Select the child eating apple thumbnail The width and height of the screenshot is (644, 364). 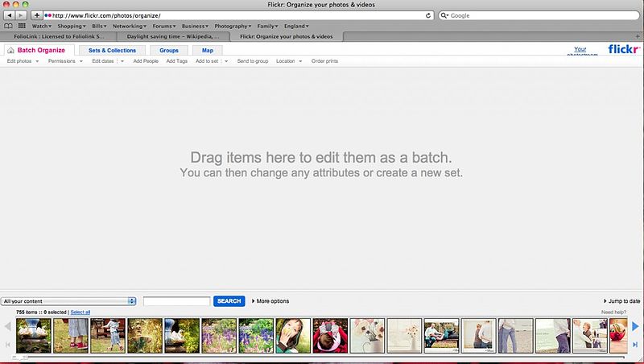[x=293, y=336]
